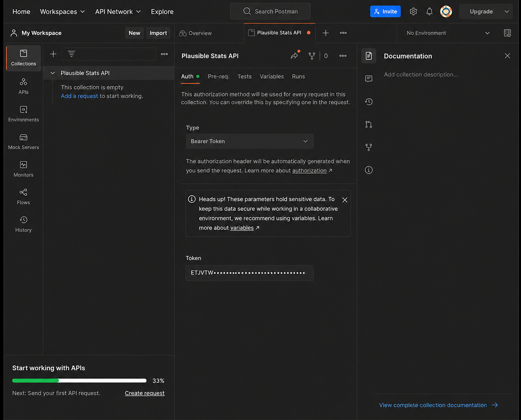Open the variables learn more link
The width and height of the screenshot is (521, 420).
[x=242, y=228]
